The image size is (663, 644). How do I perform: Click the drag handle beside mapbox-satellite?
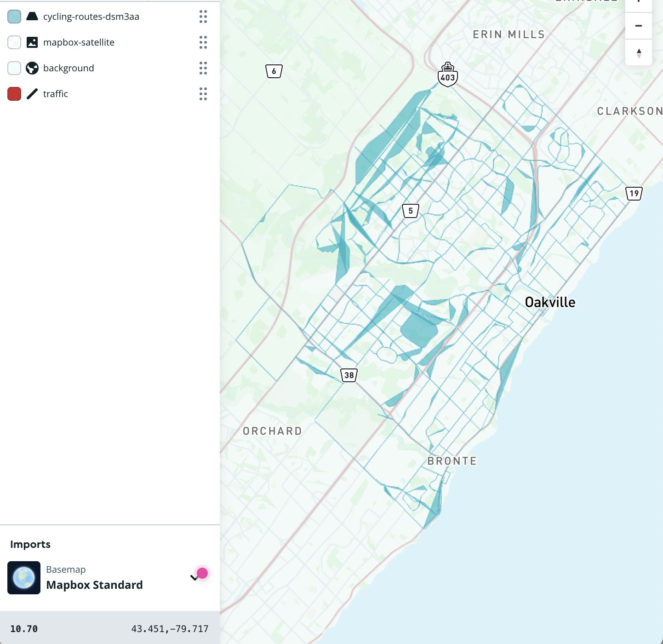pyautogui.click(x=203, y=42)
